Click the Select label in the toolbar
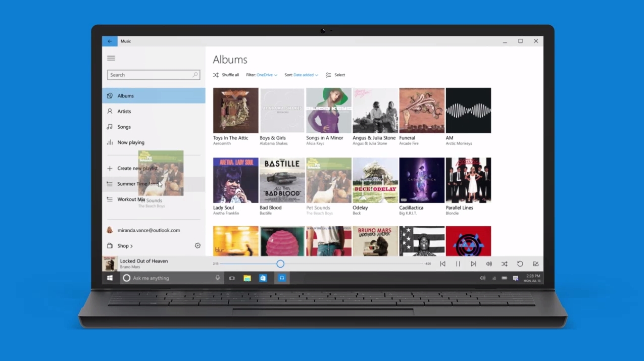Screen dimensions: 644x361 click(339, 75)
